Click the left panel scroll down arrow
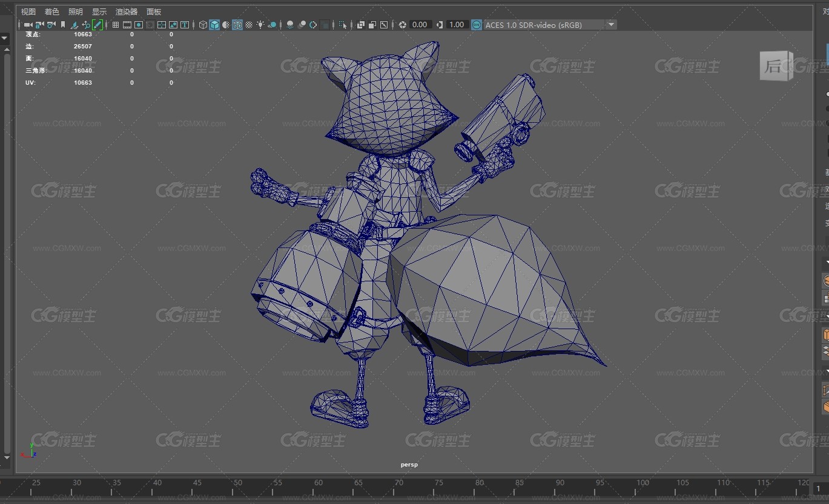This screenshot has width=829, height=504. pos(5,457)
